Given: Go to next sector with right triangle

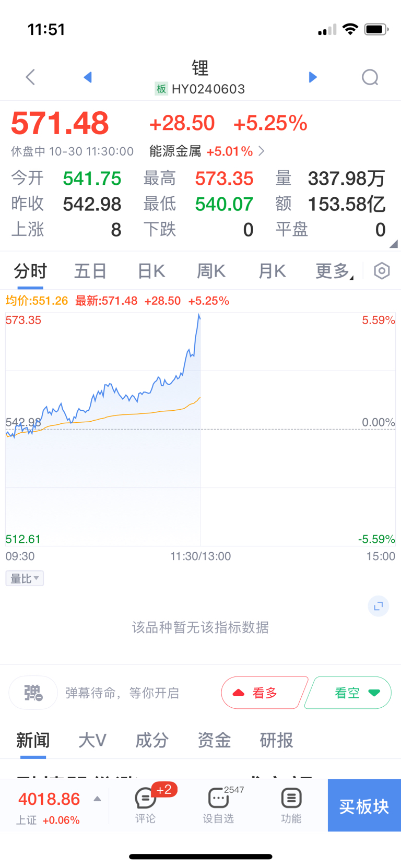Looking at the screenshot, I should coord(313,77).
